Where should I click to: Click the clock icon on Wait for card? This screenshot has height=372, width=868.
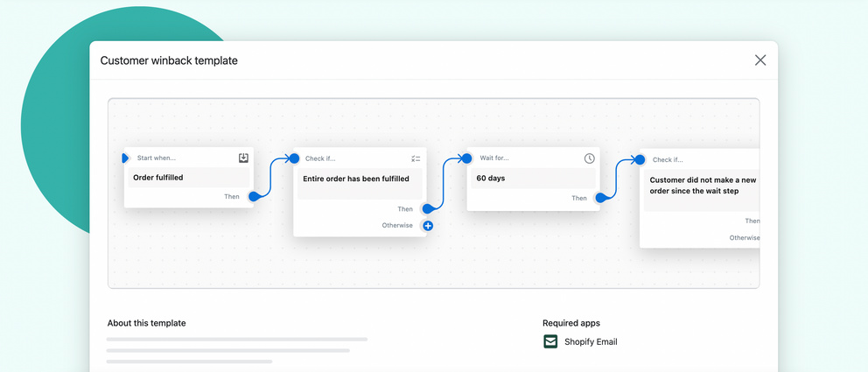(590, 158)
